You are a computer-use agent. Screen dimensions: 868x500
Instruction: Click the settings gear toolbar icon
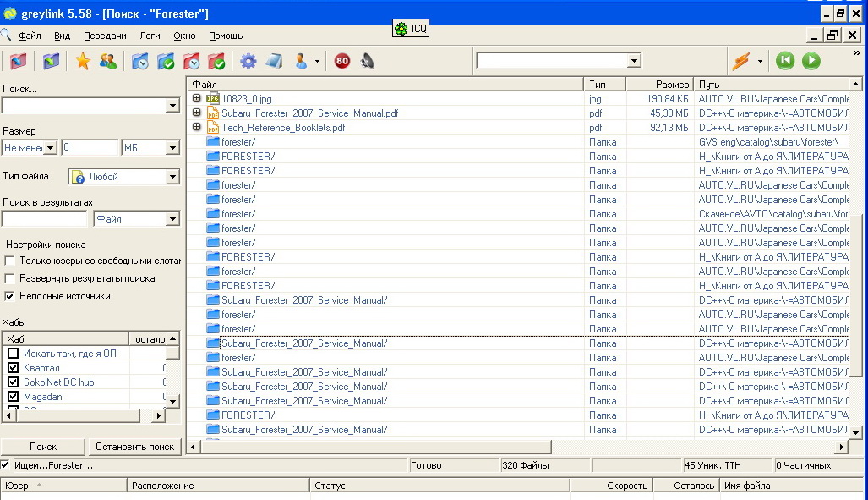point(248,61)
